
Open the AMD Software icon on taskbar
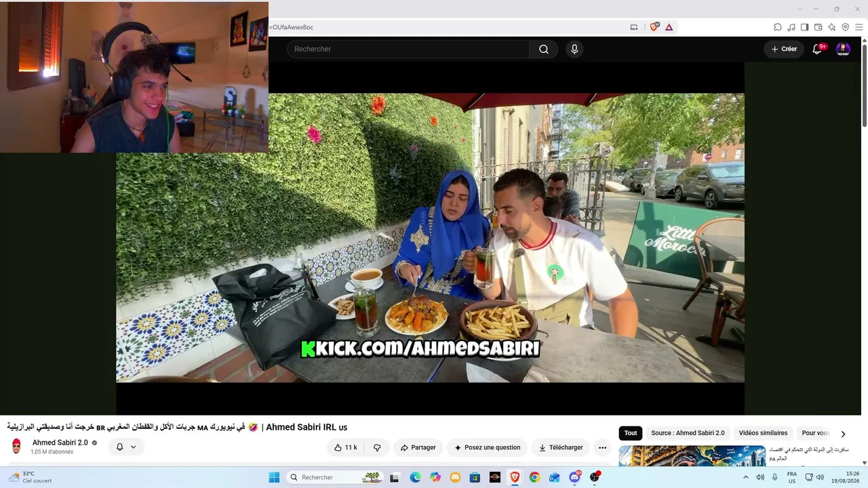coord(495,477)
